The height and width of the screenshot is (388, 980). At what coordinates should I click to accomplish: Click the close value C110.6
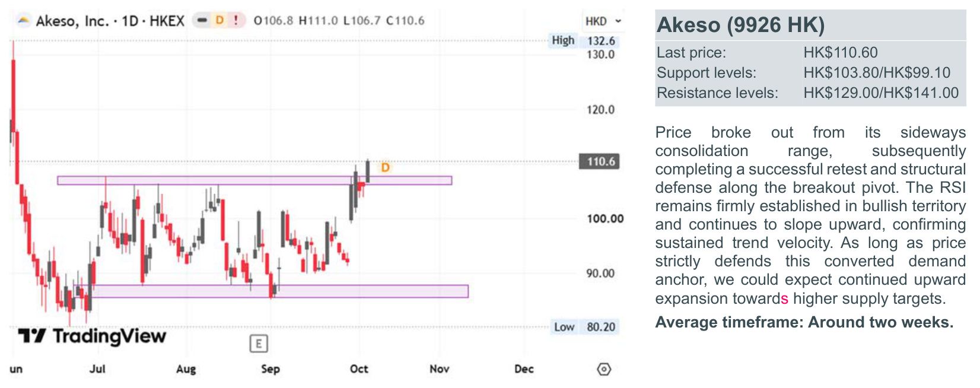[x=405, y=21]
